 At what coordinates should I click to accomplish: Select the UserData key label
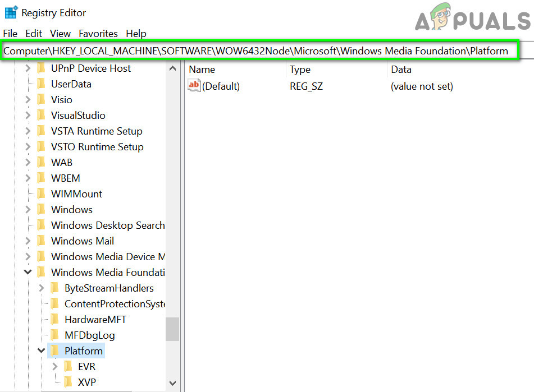[71, 84]
